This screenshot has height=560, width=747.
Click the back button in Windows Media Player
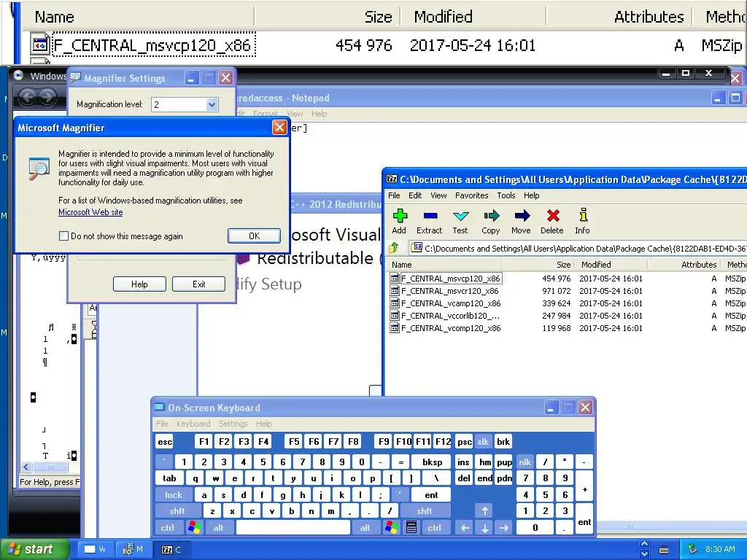coord(28,97)
